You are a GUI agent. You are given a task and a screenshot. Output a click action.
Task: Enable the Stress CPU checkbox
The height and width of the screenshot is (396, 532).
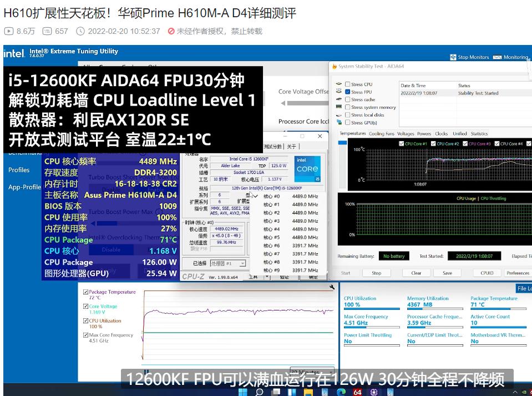(x=347, y=84)
